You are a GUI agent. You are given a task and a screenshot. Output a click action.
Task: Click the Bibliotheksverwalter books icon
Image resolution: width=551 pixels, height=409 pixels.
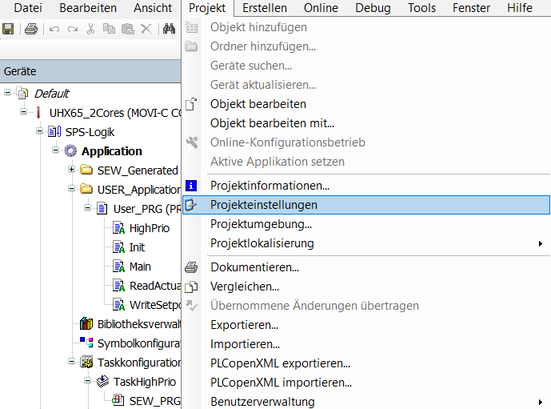(x=86, y=324)
